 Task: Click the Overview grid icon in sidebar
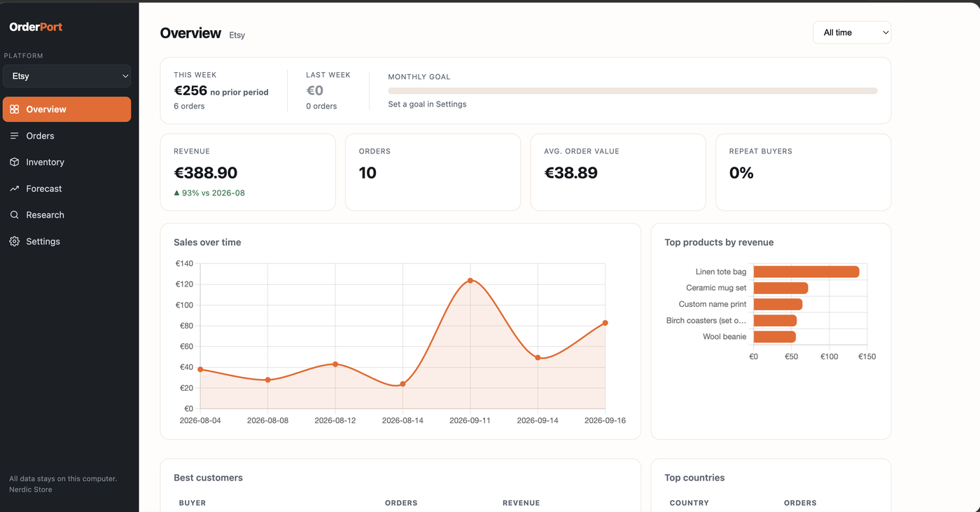[15, 109]
